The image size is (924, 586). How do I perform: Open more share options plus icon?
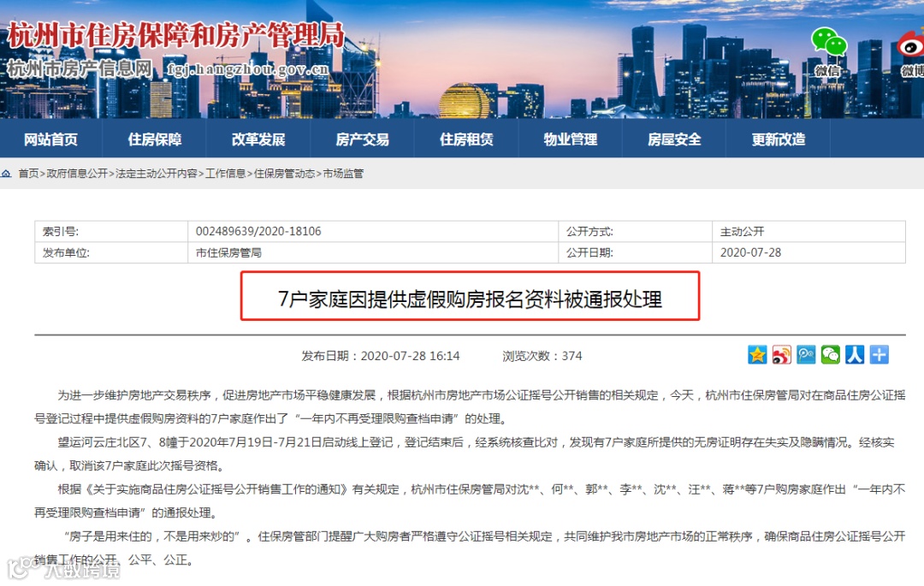click(x=880, y=354)
